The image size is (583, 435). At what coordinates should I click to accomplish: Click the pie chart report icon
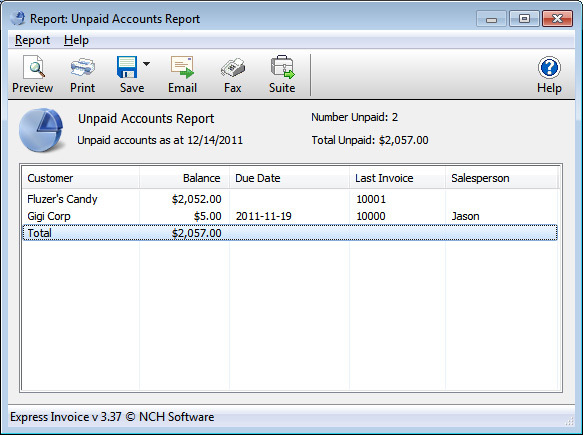point(41,130)
